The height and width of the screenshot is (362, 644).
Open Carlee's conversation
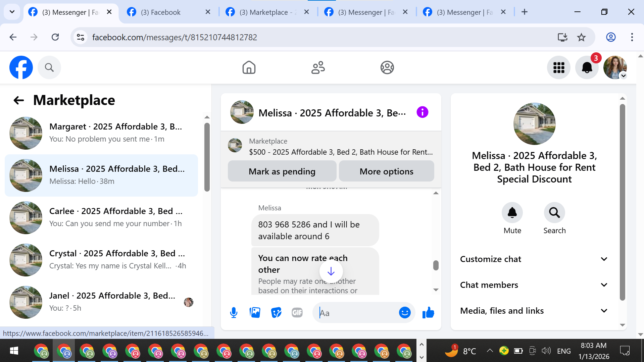pyautogui.click(x=101, y=217)
